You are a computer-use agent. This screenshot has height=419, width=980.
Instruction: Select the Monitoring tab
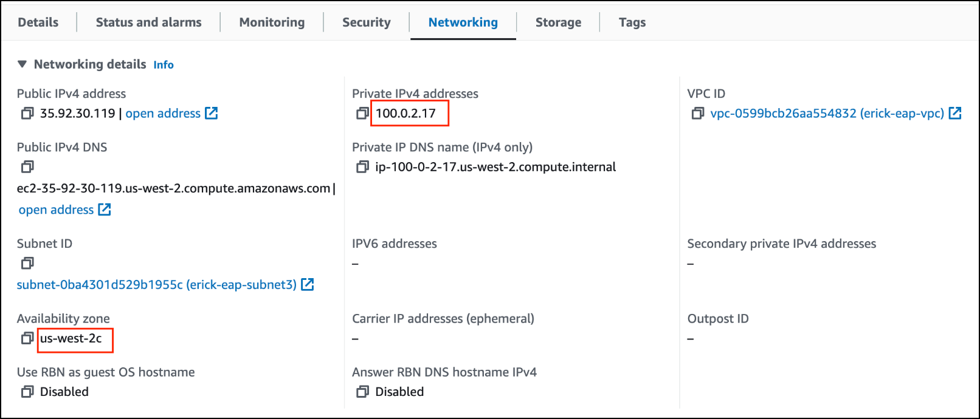pyautogui.click(x=272, y=22)
